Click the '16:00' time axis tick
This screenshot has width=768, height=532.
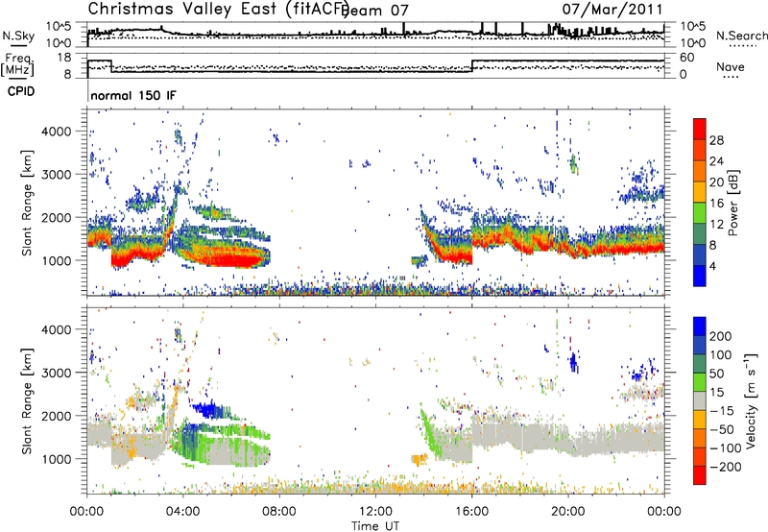471,512
